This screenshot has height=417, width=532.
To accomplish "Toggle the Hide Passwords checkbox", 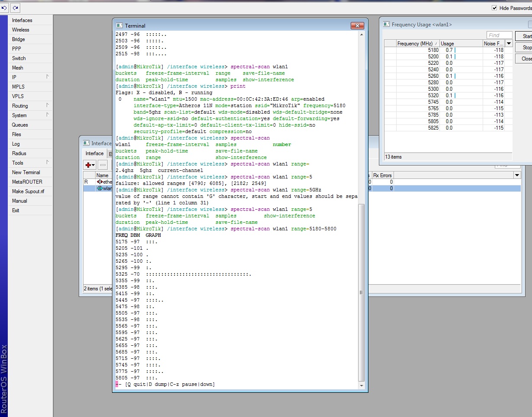I will pyautogui.click(x=494, y=8).
